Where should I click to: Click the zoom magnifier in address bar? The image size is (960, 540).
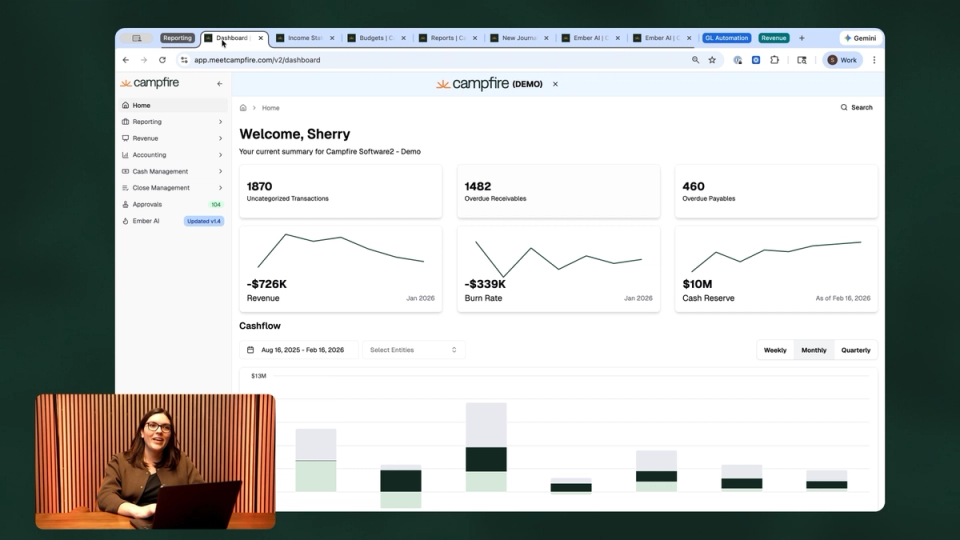point(696,60)
